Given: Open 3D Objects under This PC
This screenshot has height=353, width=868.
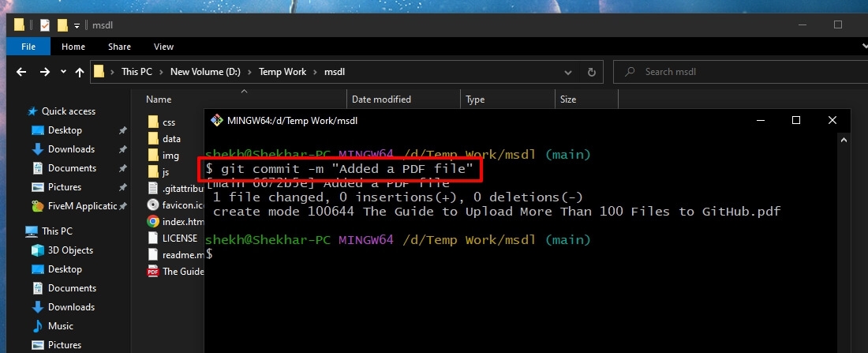Looking at the screenshot, I should (x=71, y=250).
